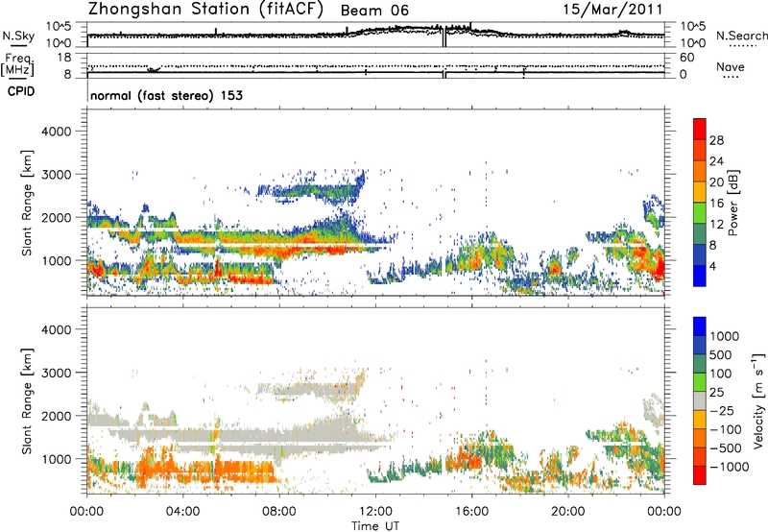Image resolution: width=768 pixels, height=532 pixels.
Task: Click the '-1000' tick on the Velocity scale
Action: click(729, 467)
